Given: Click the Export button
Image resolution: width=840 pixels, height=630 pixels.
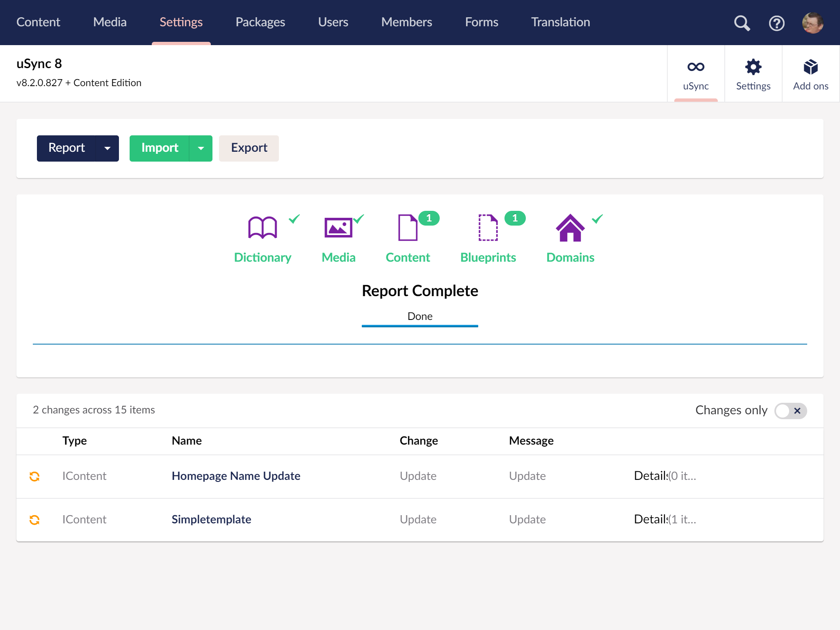Looking at the screenshot, I should click(x=249, y=148).
